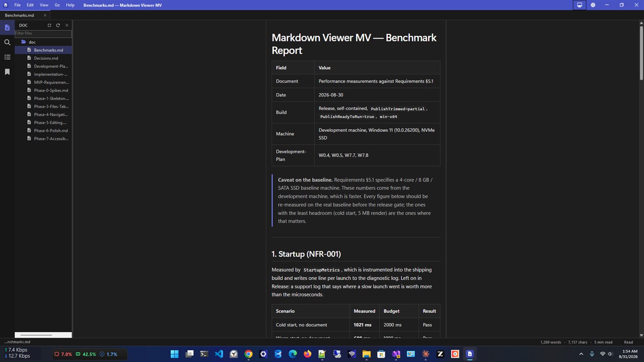644x362 pixels.
Task: Open Phase-7-Accessib... file in tree
Action: 43,138
